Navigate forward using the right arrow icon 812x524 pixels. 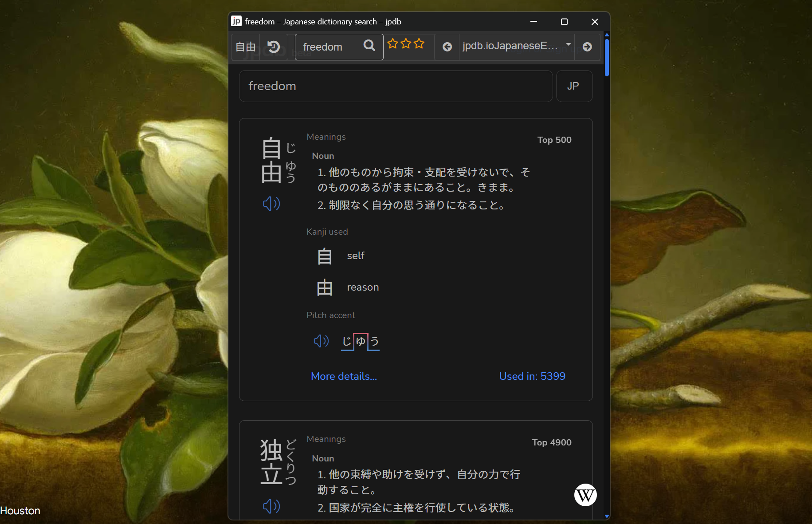tap(587, 46)
